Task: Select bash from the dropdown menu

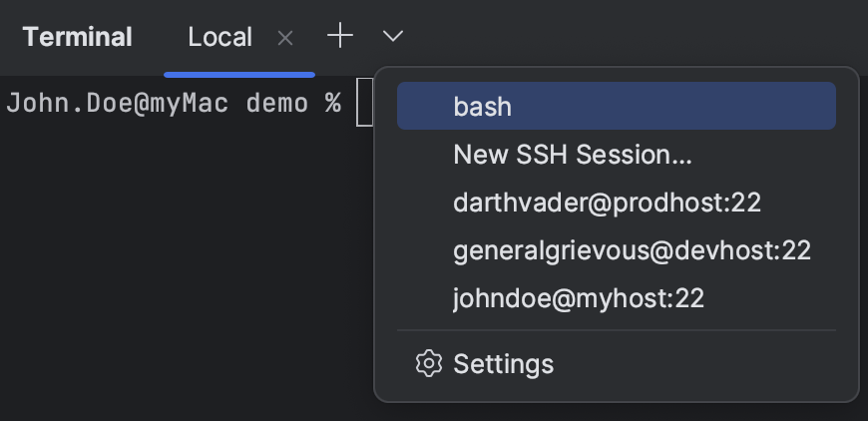Action: click(x=483, y=106)
